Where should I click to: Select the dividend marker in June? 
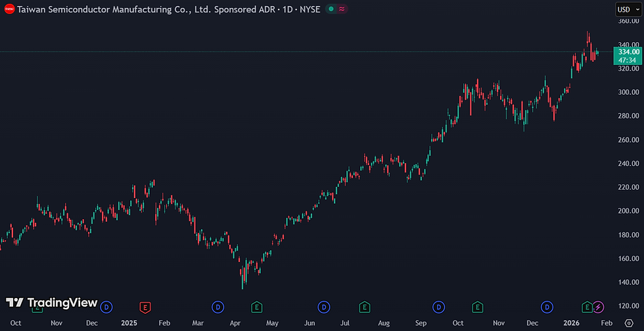[323, 307]
